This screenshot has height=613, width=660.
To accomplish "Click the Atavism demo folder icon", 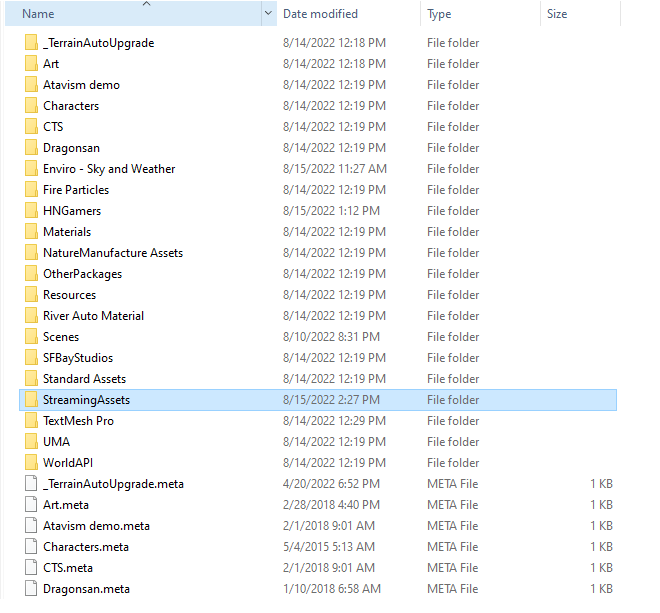I will pos(31,85).
